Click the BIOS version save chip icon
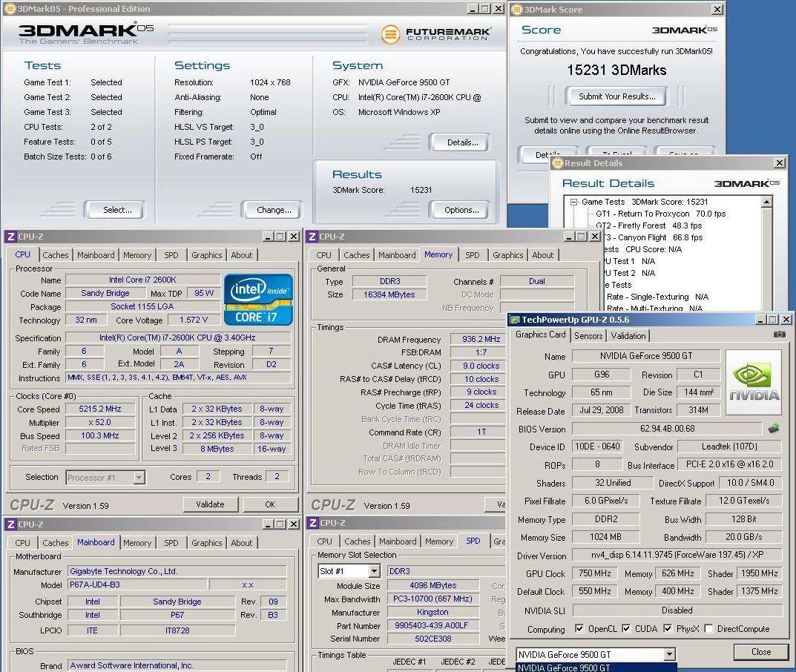The image size is (796, 672). click(774, 429)
